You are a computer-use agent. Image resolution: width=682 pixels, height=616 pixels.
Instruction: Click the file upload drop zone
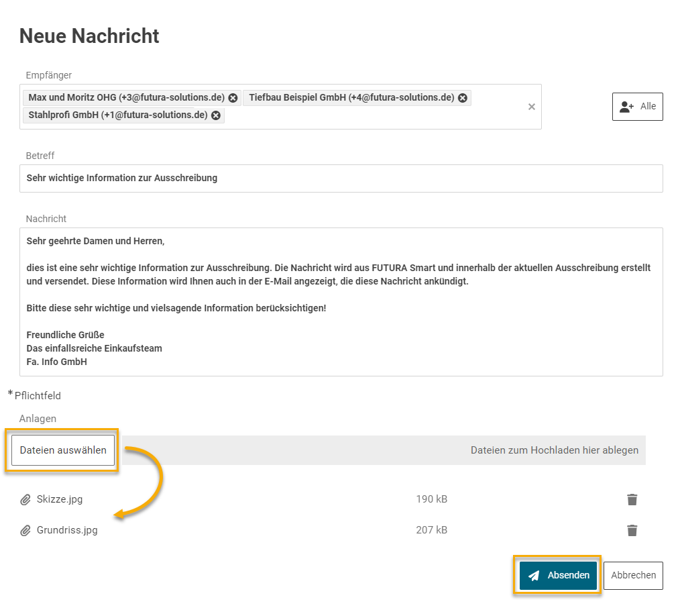402,450
